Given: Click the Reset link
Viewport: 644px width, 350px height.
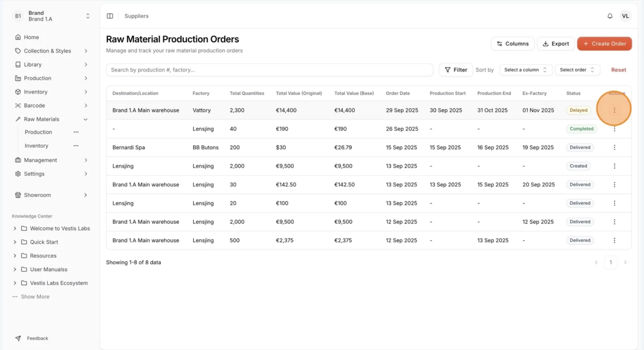Looking at the screenshot, I should (619, 70).
